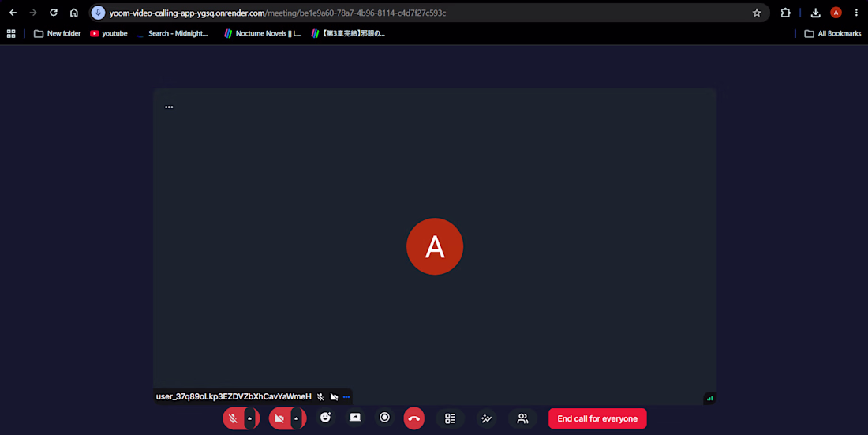Click the participant's camera-off indicator
Screen dimensions: 868x435
(x=335, y=397)
